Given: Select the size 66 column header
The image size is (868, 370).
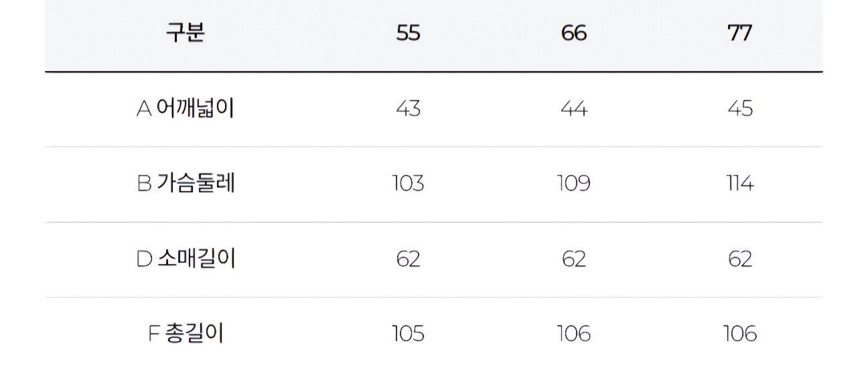Looking at the screenshot, I should [x=574, y=34].
